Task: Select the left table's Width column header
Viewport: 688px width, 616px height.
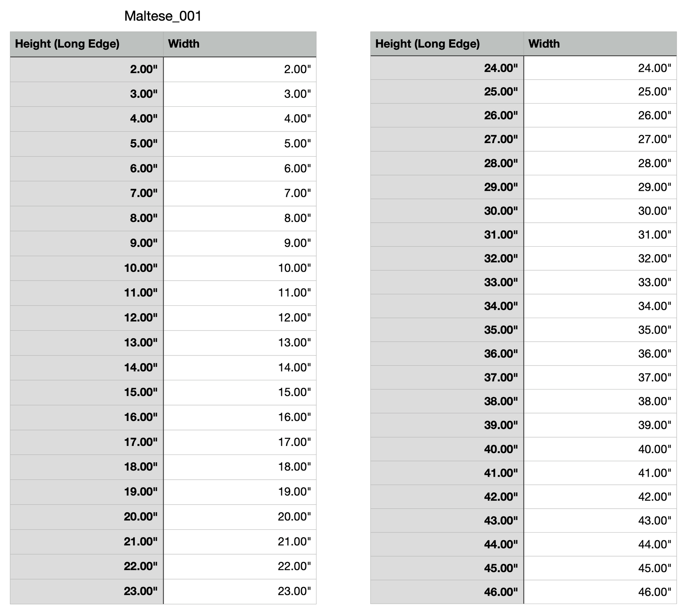Action: click(183, 44)
